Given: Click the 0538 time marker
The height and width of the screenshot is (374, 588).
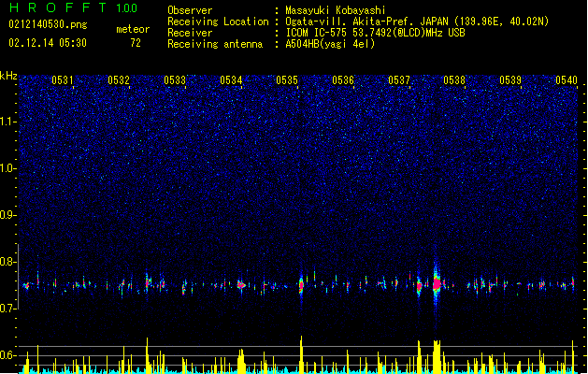Looking at the screenshot, I should pyautogui.click(x=454, y=80).
